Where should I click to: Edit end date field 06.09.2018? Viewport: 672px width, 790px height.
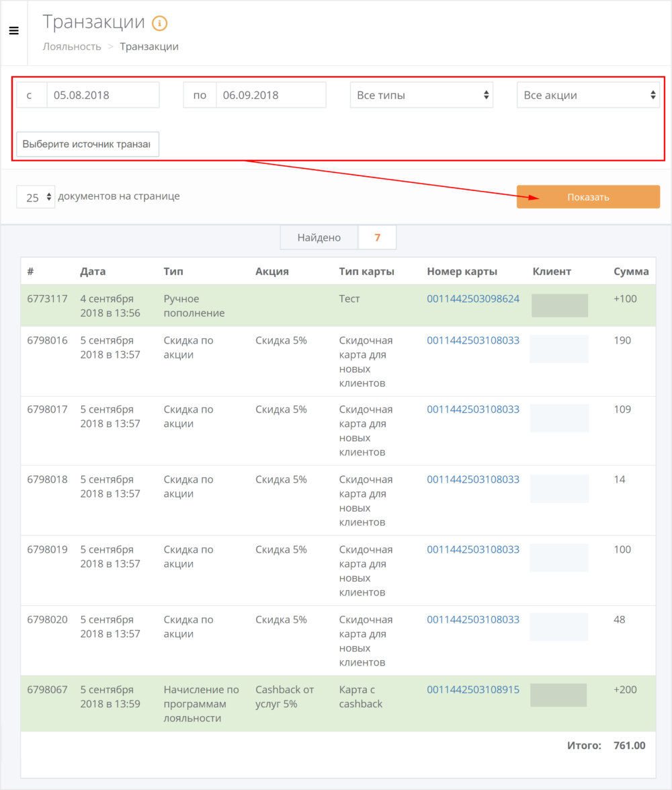pyautogui.click(x=271, y=95)
